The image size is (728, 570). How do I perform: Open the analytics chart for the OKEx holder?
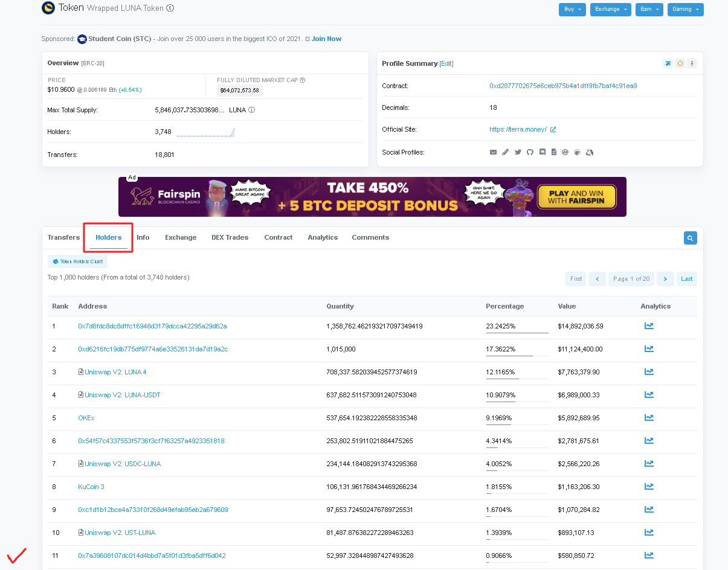pyautogui.click(x=649, y=417)
